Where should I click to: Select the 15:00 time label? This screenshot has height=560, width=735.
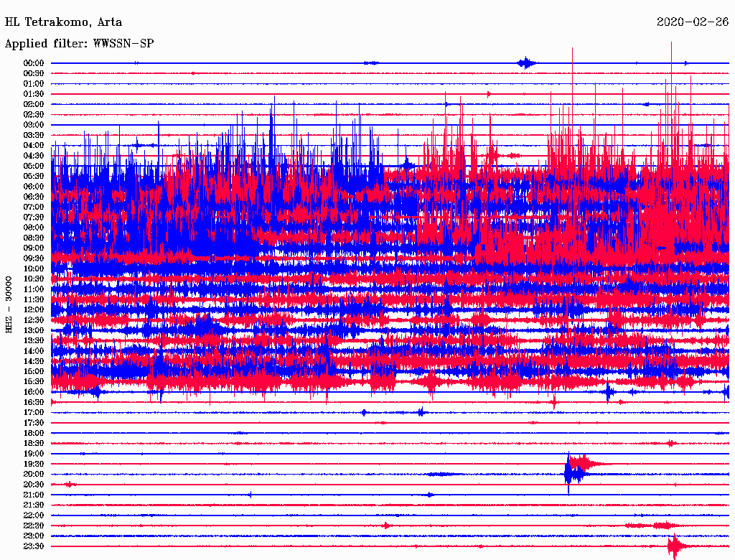pyautogui.click(x=34, y=371)
